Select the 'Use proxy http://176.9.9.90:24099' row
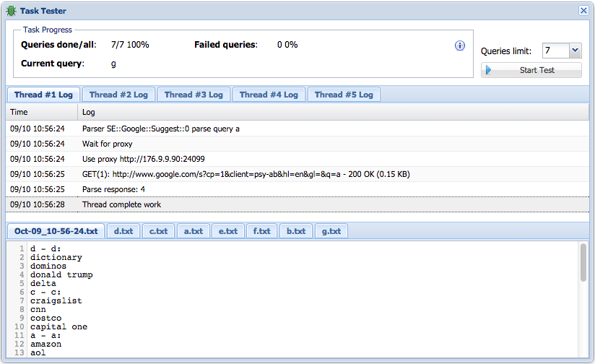 point(297,159)
